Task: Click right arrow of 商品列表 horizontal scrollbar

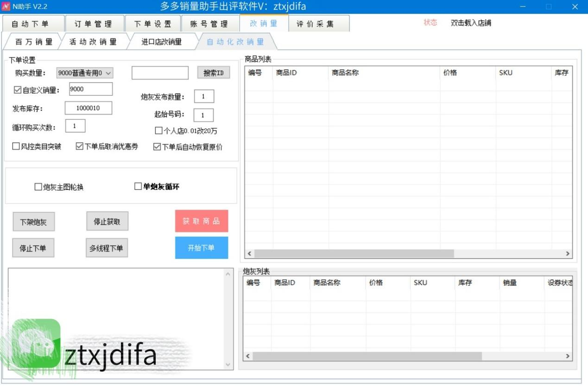Action: coord(568,254)
